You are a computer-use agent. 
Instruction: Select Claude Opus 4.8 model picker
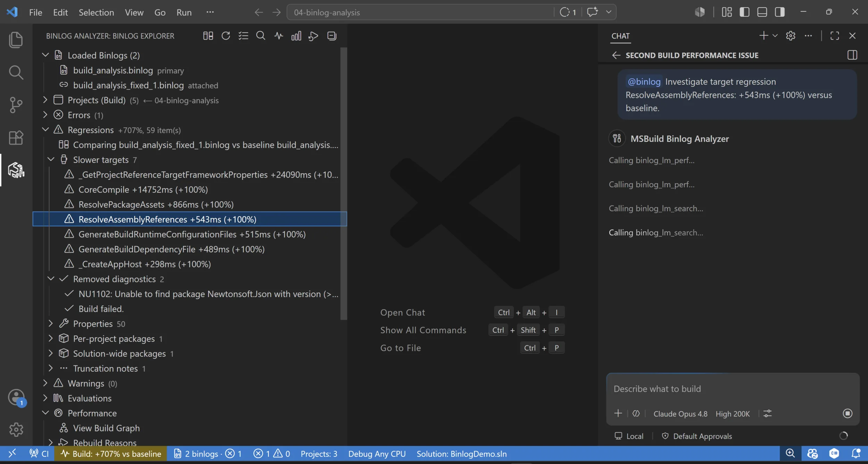tap(680, 414)
